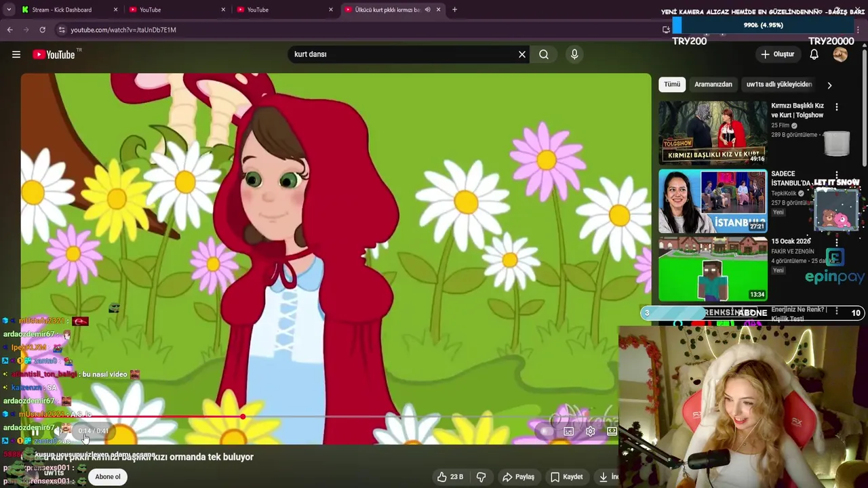Open video settings gear icon
Screen dimensions: 868x488
tap(590, 431)
